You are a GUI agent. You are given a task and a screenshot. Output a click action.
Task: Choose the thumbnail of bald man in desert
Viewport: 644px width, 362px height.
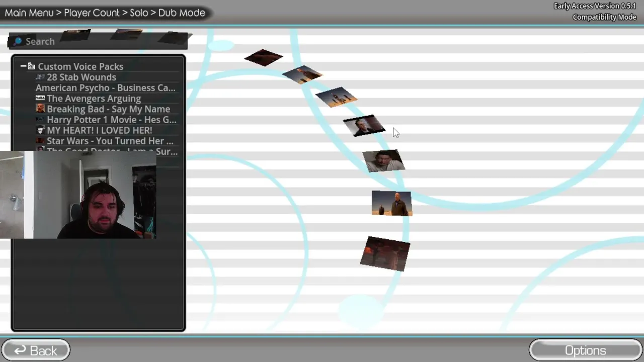[391, 203]
